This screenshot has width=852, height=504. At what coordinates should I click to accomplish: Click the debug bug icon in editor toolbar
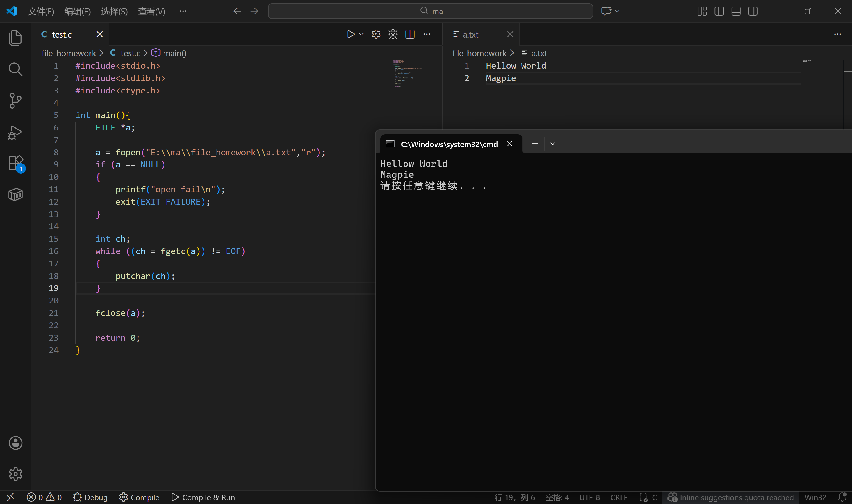pyautogui.click(x=393, y=34)
